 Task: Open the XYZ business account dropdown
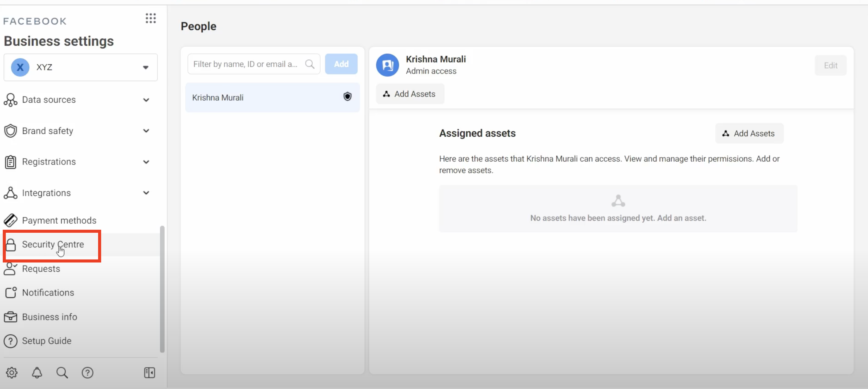81,67
